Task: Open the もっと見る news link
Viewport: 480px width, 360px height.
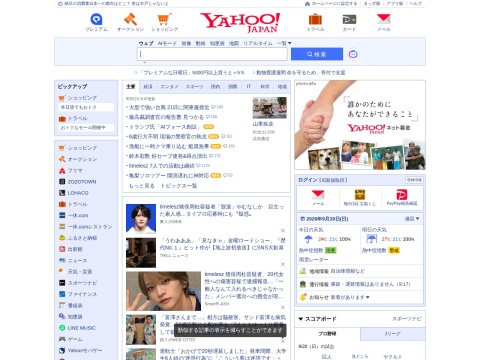Action: 142,186
